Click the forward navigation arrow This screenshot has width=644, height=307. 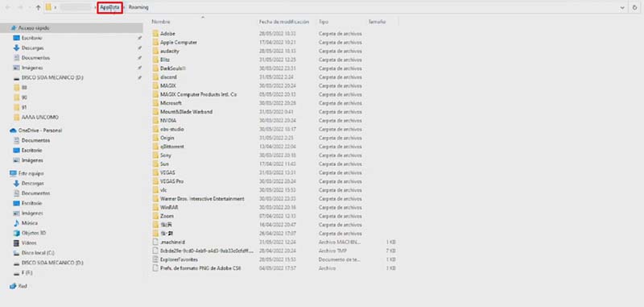(x=21, y=7)
